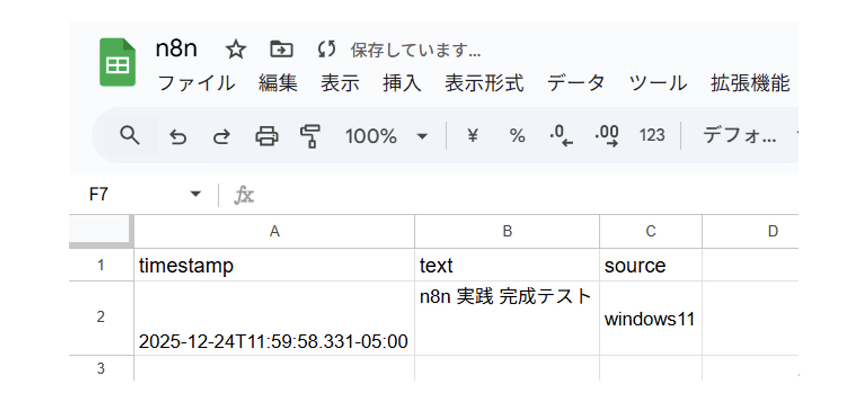
Task: Select column A header
Action: pos(275,231)
